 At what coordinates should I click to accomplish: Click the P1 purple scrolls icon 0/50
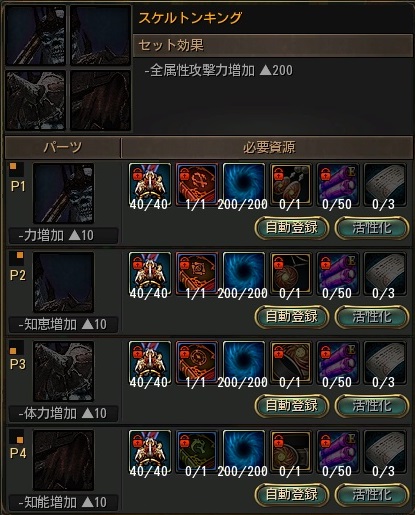tap(338, 185)
